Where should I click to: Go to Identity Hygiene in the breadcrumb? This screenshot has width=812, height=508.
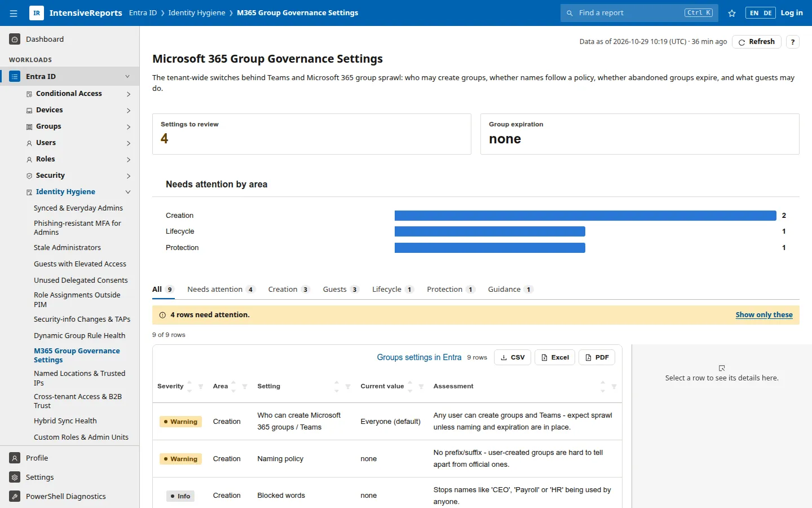[x=197, y=13]
